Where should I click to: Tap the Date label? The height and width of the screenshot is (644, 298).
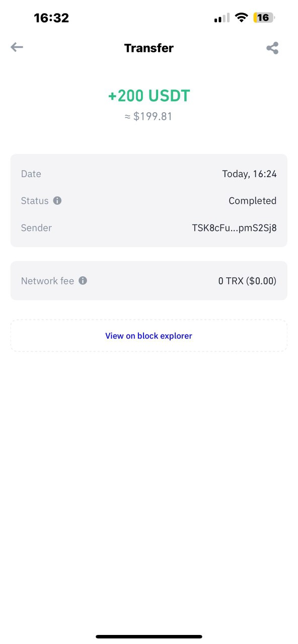pyautogui.click(x=31, y=174)
